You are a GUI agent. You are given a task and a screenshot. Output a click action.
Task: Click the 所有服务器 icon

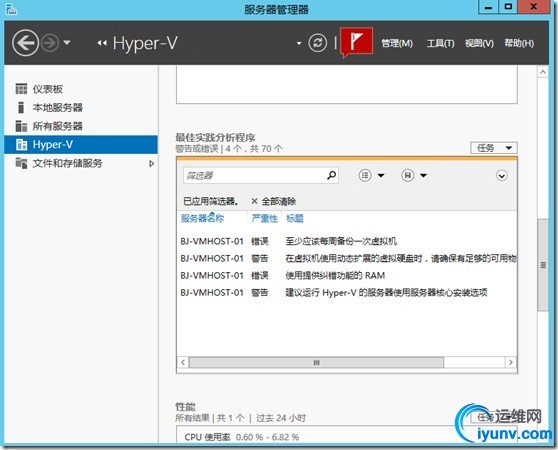tap(21, 126)
